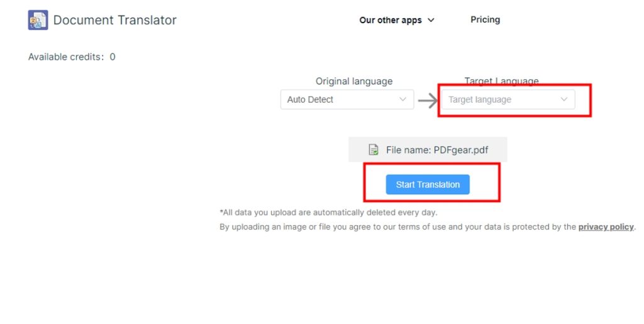
Task: Click the Start Translation button
Action: (428, 184)
